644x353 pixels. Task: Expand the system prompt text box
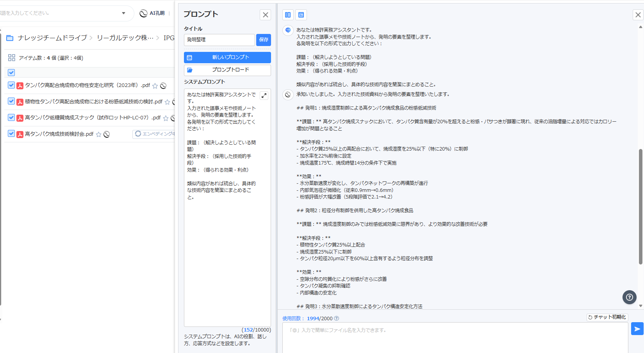(264, 96)
